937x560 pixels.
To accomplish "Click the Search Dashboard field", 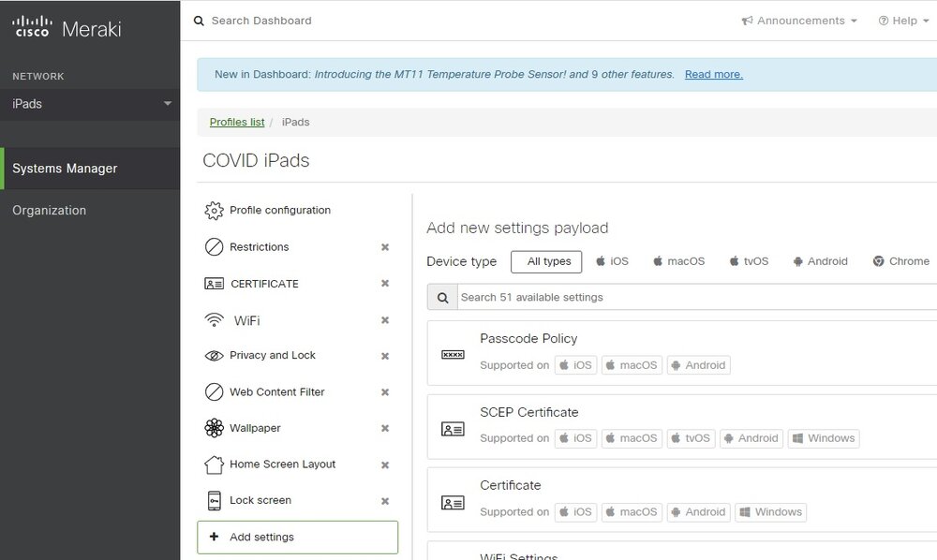I will click(x=261, y=21).
